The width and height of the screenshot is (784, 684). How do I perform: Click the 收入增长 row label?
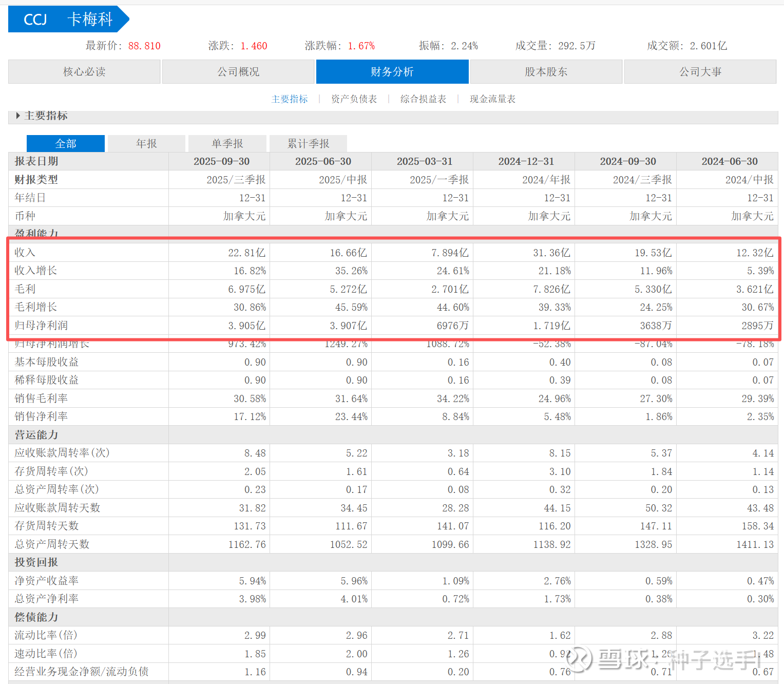click(36, 271)
